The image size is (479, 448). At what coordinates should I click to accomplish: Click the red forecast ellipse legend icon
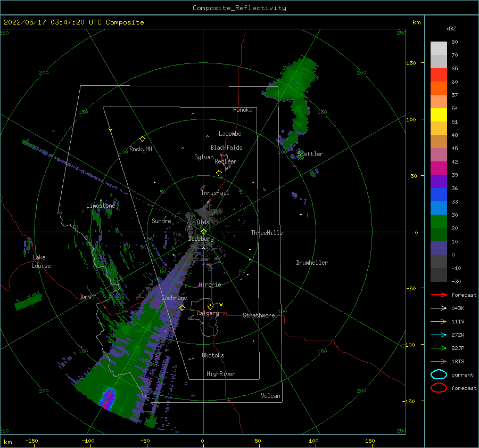click(439, 388)
